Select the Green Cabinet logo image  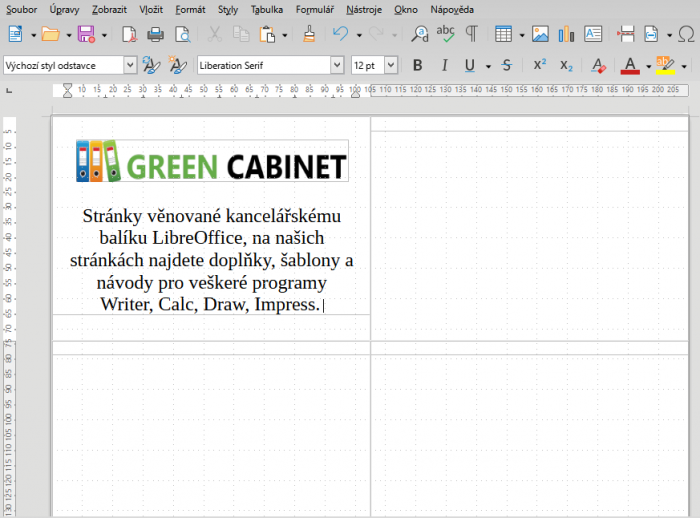pyautogui.click(x=212, y=161)
